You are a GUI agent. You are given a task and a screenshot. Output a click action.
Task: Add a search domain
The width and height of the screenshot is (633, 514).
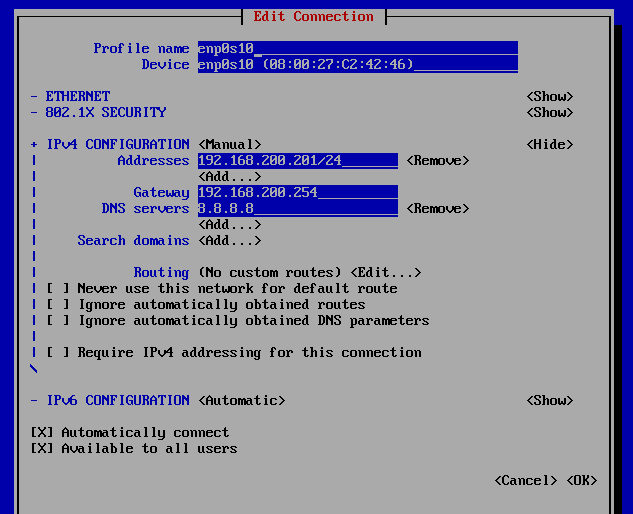(x=230, y=241)
